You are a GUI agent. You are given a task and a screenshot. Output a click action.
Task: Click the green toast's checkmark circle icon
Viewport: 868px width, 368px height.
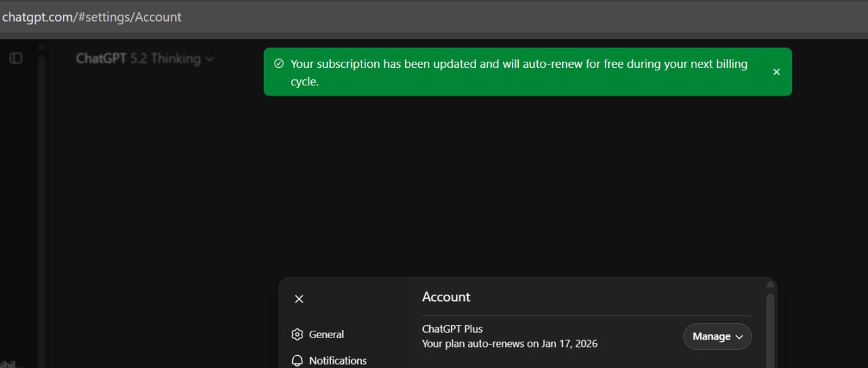[279, 64]
